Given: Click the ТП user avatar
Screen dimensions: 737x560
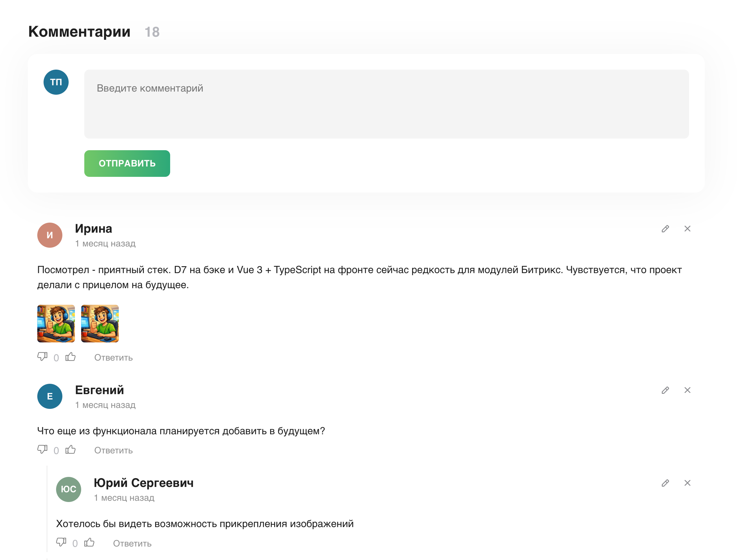Looking at the screenshot, I should (56, 82).
